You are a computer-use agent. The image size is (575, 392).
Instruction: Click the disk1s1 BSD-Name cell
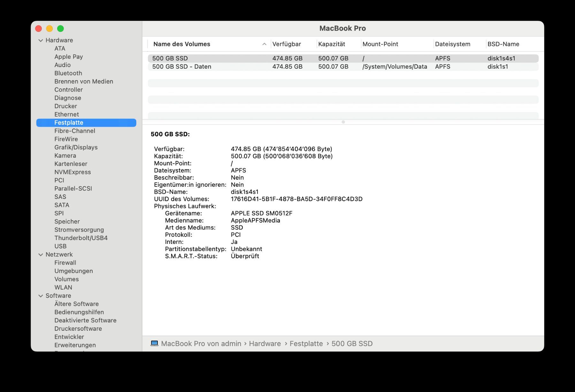[x=498, y=67]
